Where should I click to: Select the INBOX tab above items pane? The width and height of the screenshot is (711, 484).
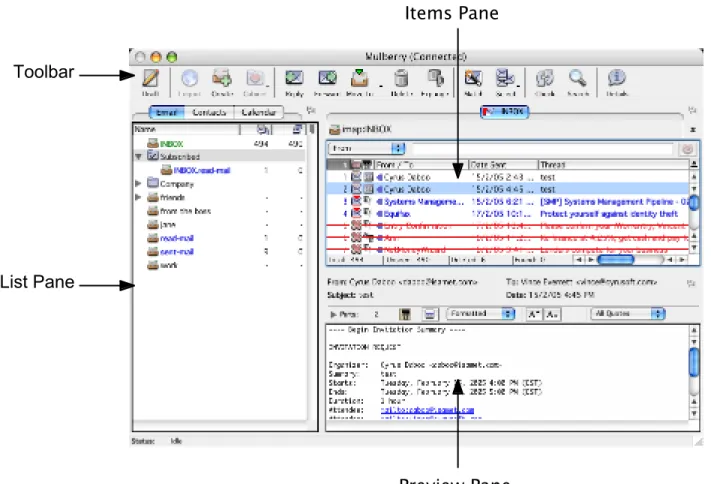coord(504,111)
